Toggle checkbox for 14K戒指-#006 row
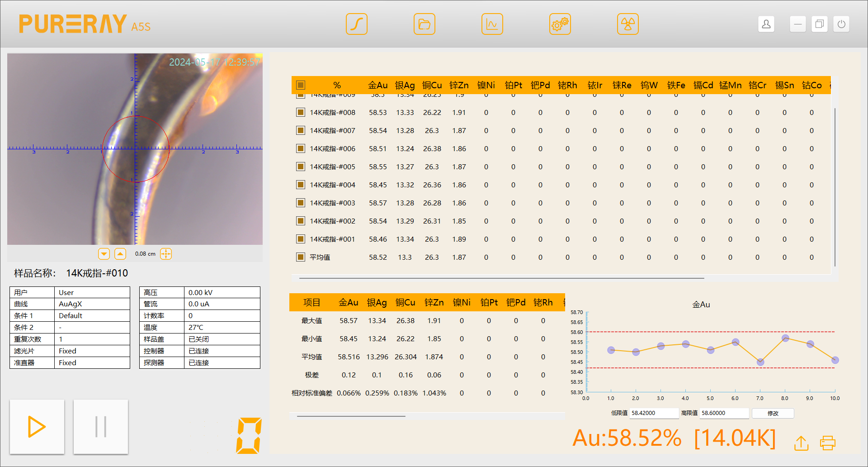 (301, 148)
